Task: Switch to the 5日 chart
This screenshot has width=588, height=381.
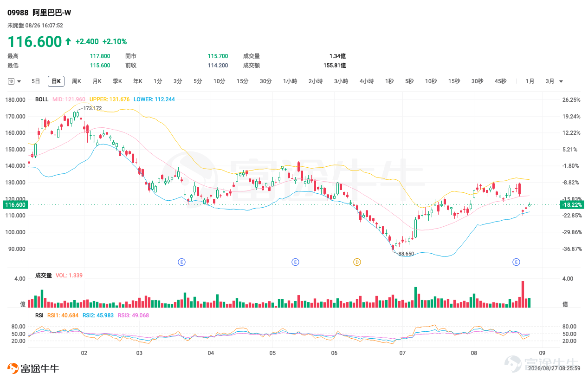Action: pyautogui.click(x=36, y=81)
